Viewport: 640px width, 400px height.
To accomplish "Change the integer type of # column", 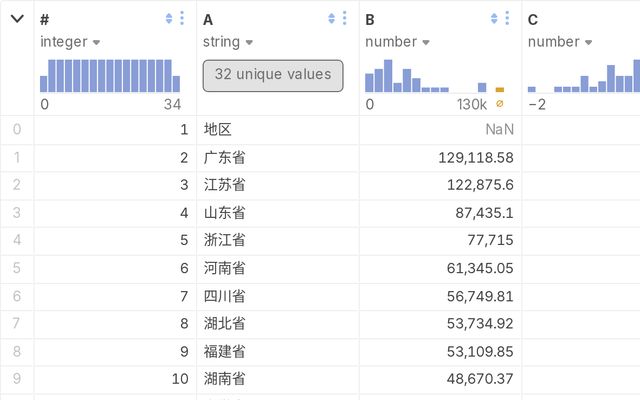I will click(70, 42).
